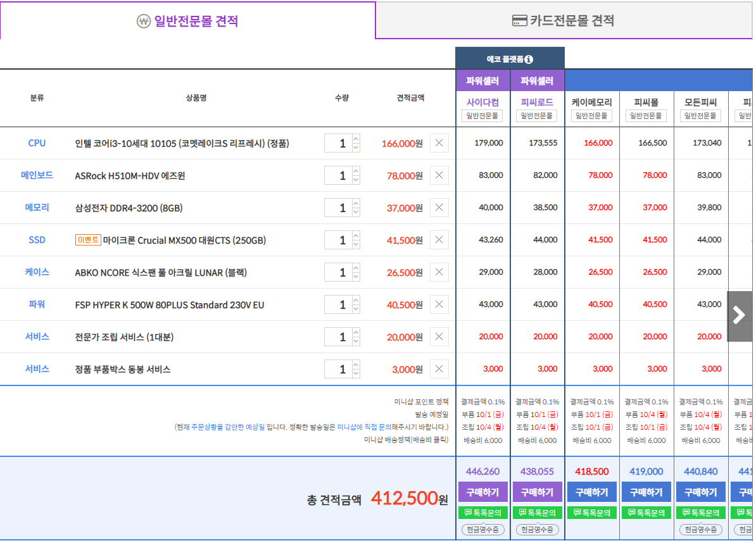Open 톡톡문의 chat for 사이다컴
This screenshot has width=756, height=543.
pyautogui.click(x=482, y=513)
